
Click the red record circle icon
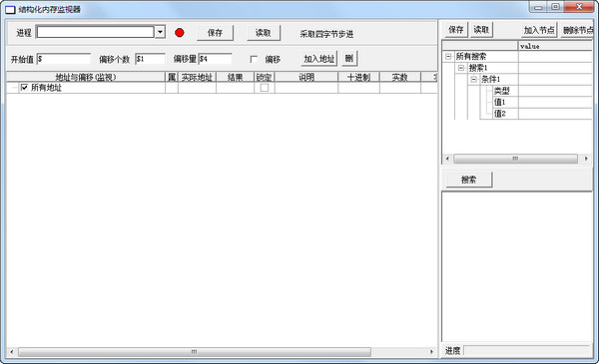point(180,33)
